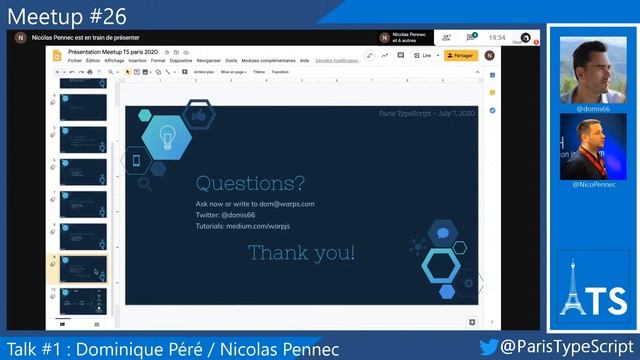Open the Lire presentation options arrow
The width and height of the screenshot is (640, 360).
click(x=438, y=55)
